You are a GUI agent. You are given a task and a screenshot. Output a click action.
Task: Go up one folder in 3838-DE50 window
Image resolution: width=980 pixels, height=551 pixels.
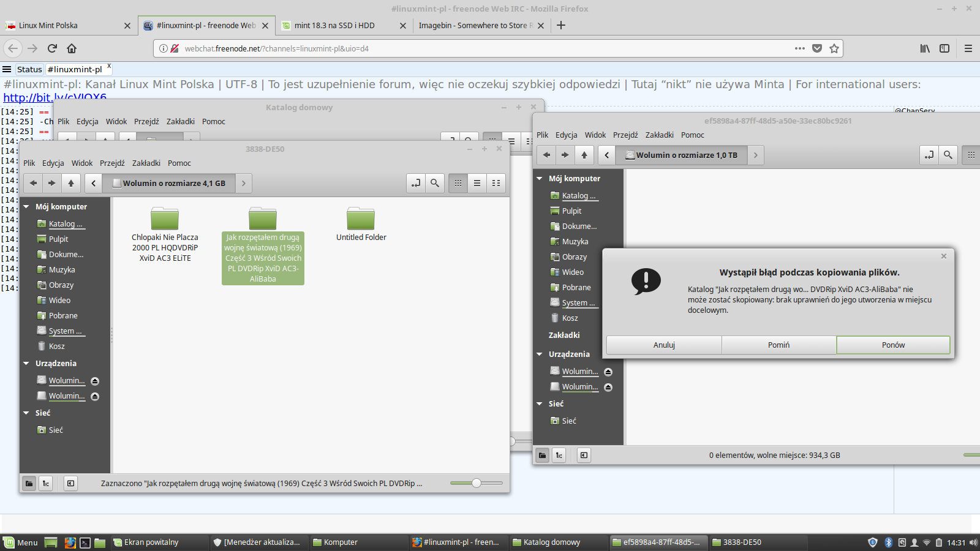pyautogui.click(x=71, y=183)
